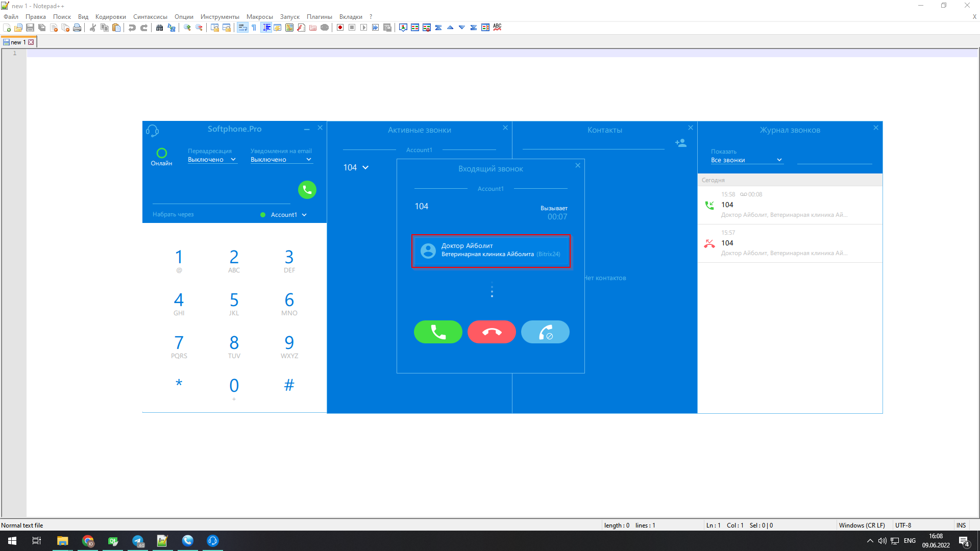Click the Notepad++ Find binoculars icon

click(160, 28)
